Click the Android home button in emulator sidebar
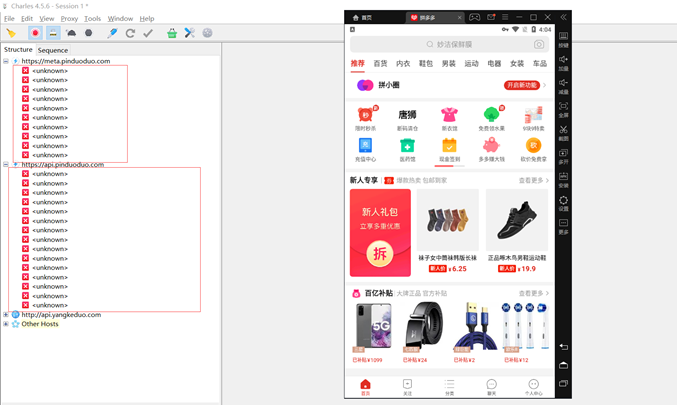The image size is (677, 405). click(x=563, y=365)
